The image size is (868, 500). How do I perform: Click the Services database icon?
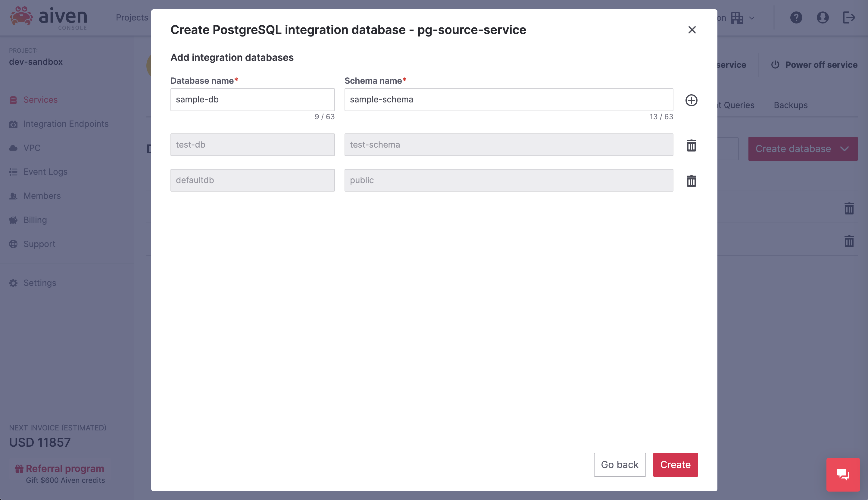click(x=13, y=100)
